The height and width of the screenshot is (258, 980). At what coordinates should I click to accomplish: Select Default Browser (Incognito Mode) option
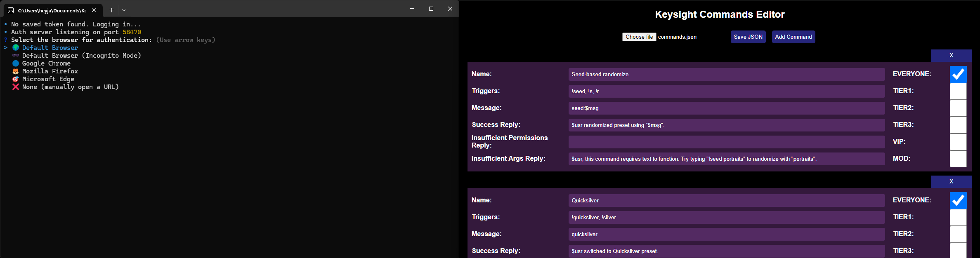tap(81, 56)
